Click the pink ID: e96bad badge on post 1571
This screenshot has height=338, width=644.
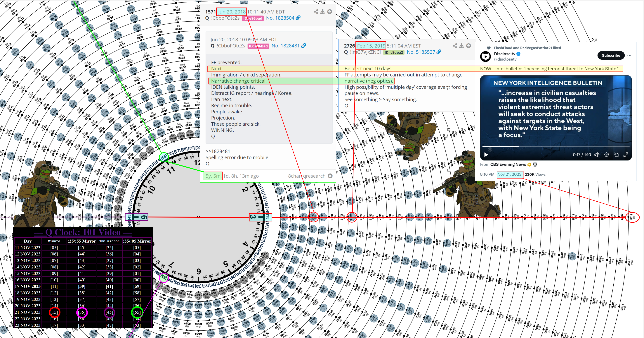pos(253,18)
